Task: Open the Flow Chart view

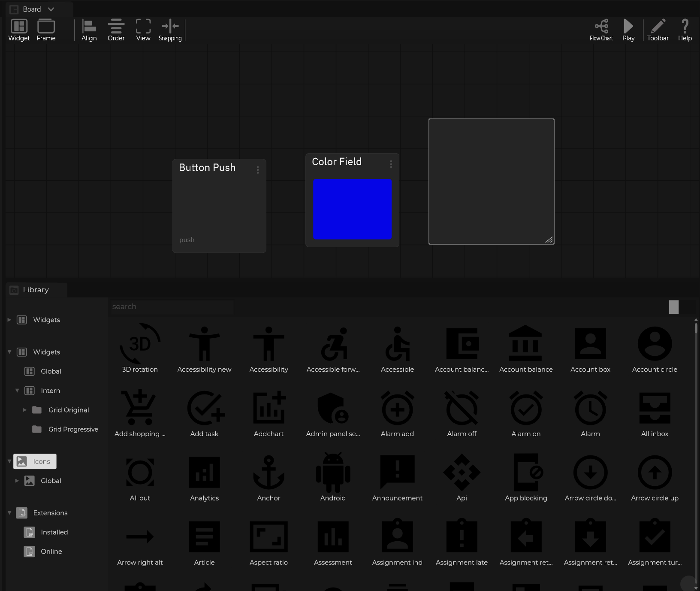Action: point(601,30)
